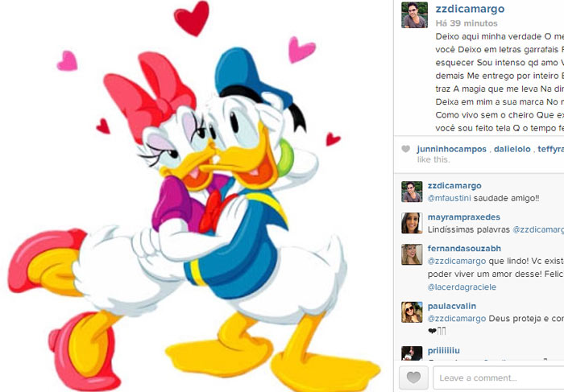Open priiiiiiiu commenter avatar
This screenshot has height=392, width=564.
[x=412, y=353]
